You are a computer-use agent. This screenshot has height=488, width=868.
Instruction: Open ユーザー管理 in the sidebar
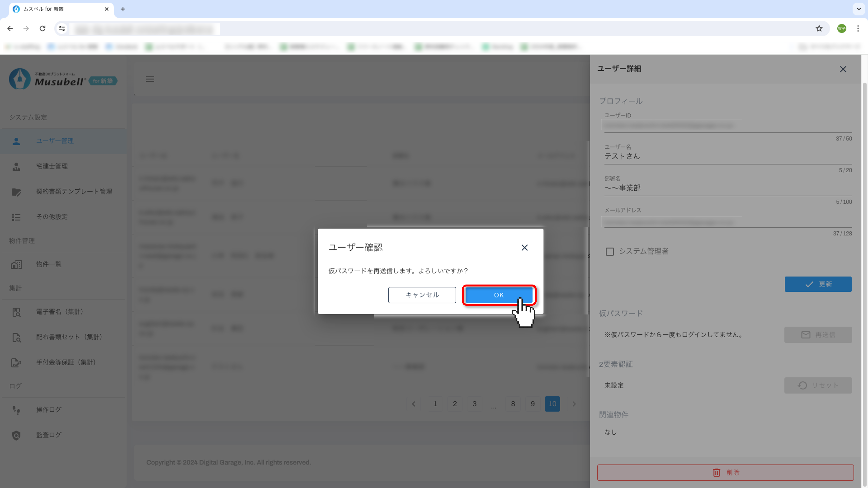click(55, 141)
